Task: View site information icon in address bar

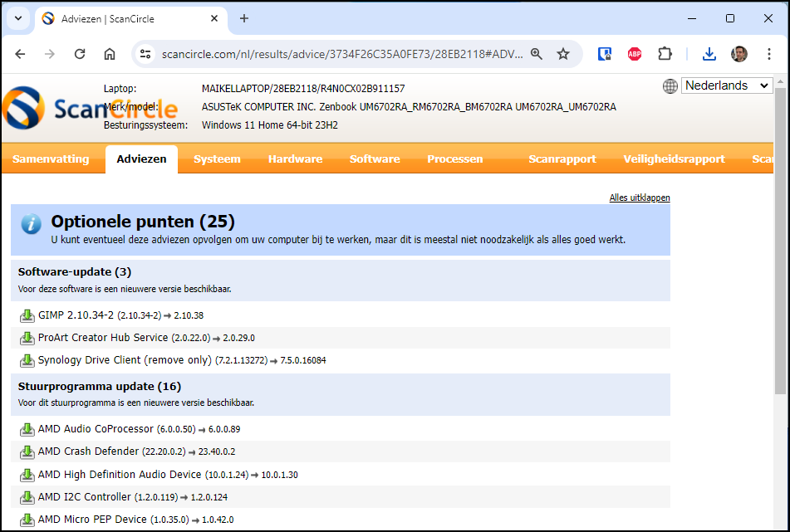Action: 145,54
